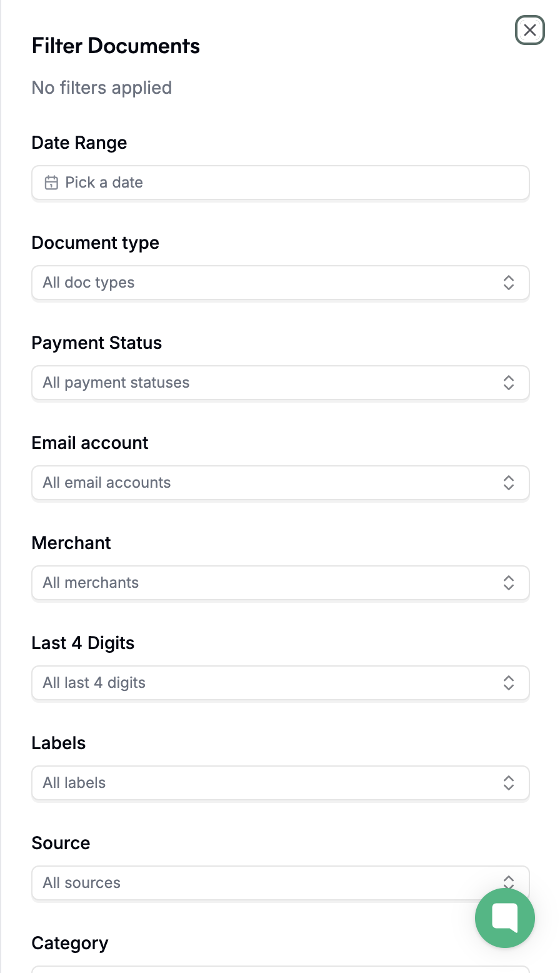Click the Payment Status chevron arrows
The height and width of the screenshot is (973, 560).
pos(509,383)
